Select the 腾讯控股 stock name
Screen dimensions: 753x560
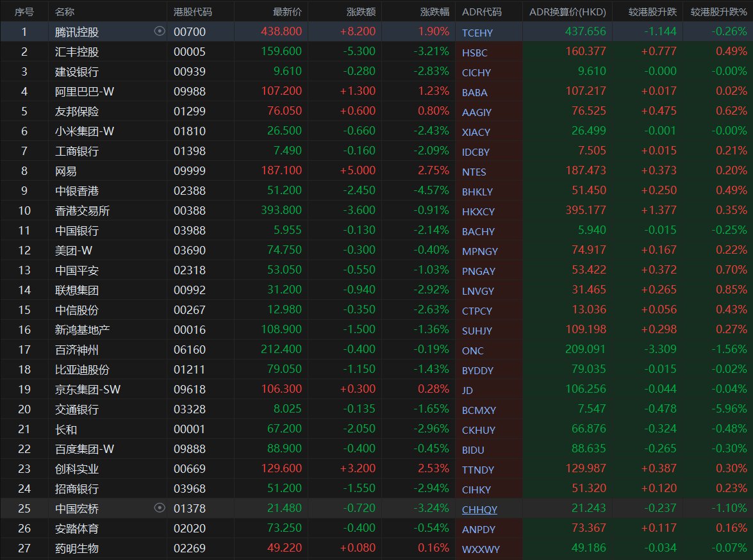[x=77, y=32]
